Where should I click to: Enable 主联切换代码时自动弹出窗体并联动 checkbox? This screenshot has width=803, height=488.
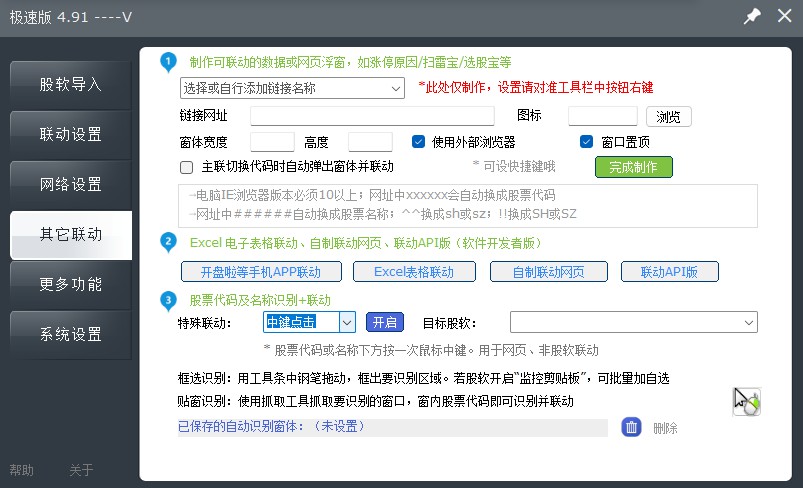[186, 166]
